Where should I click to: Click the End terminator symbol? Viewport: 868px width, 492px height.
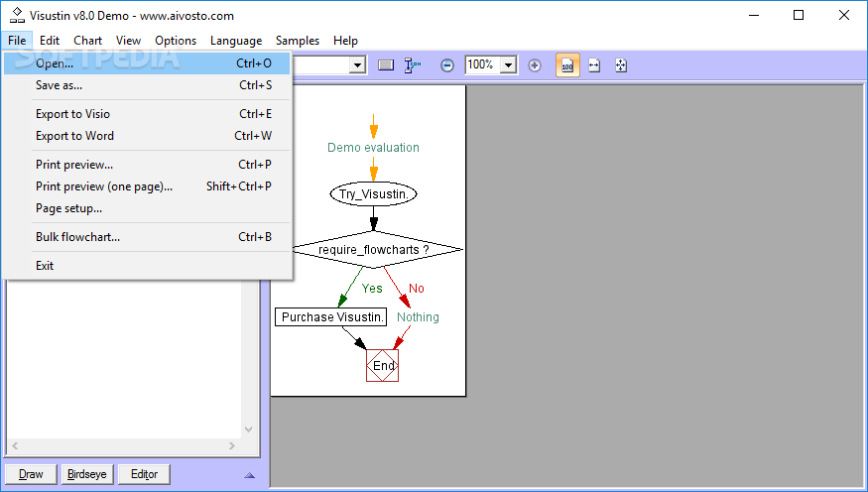(383, 365)
